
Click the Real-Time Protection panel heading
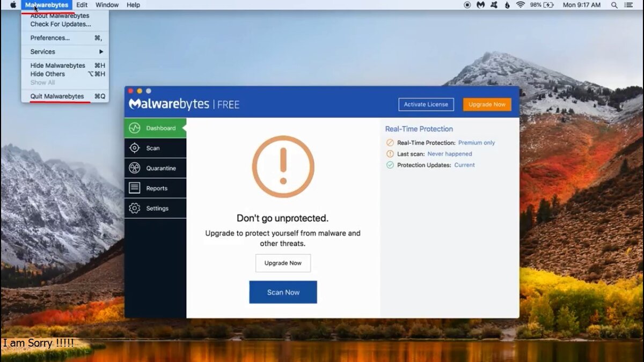(x=419, y=129)
